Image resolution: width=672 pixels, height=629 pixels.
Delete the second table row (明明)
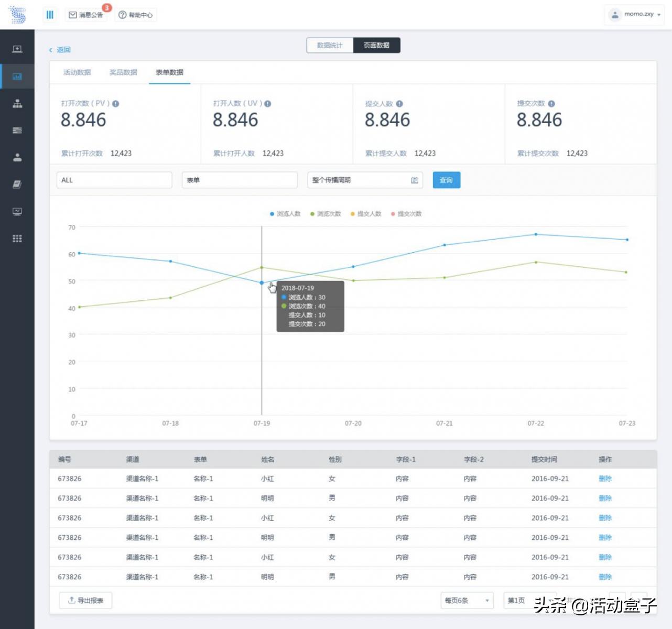(605, 498)
